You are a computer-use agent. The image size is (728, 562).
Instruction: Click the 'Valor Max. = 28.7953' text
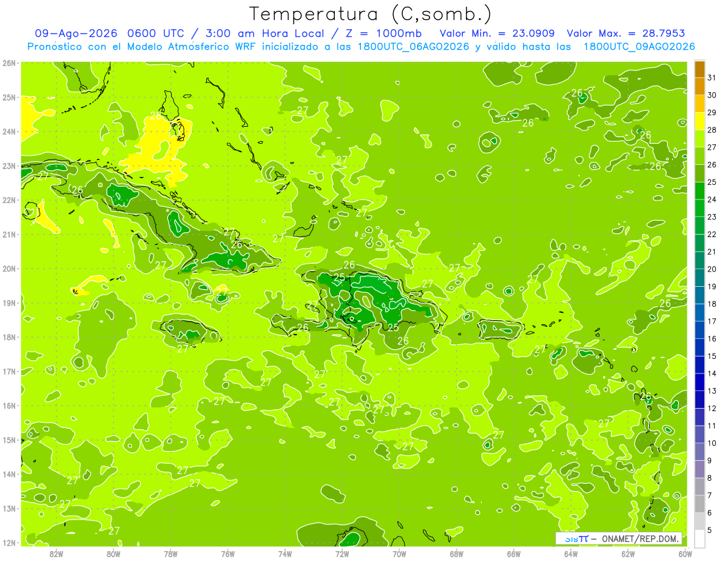pos(625,33)
